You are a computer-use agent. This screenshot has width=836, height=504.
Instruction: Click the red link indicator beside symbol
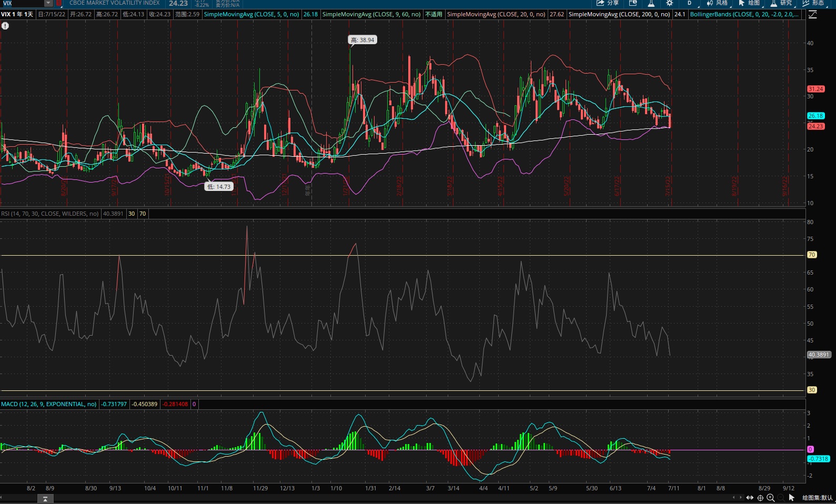[x=59, y=3]
